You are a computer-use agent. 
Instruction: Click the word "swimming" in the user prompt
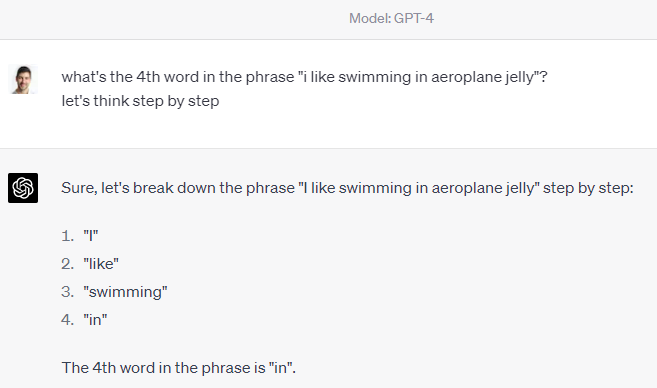(x=375, y=78)
